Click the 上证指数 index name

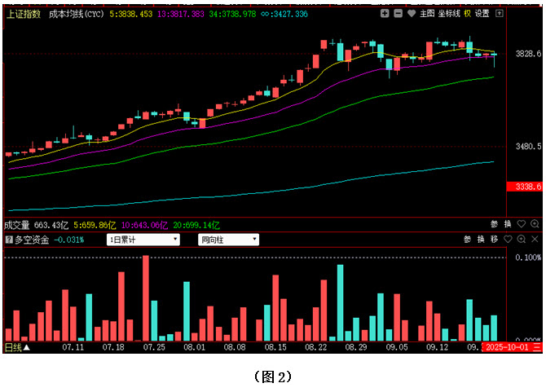[x=24, y=15]
